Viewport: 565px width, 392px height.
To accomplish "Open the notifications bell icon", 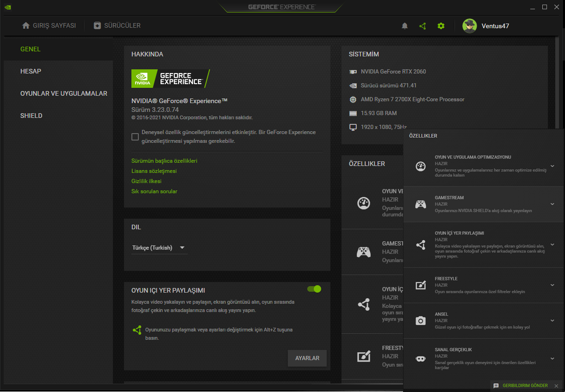I will click(404, 26).
